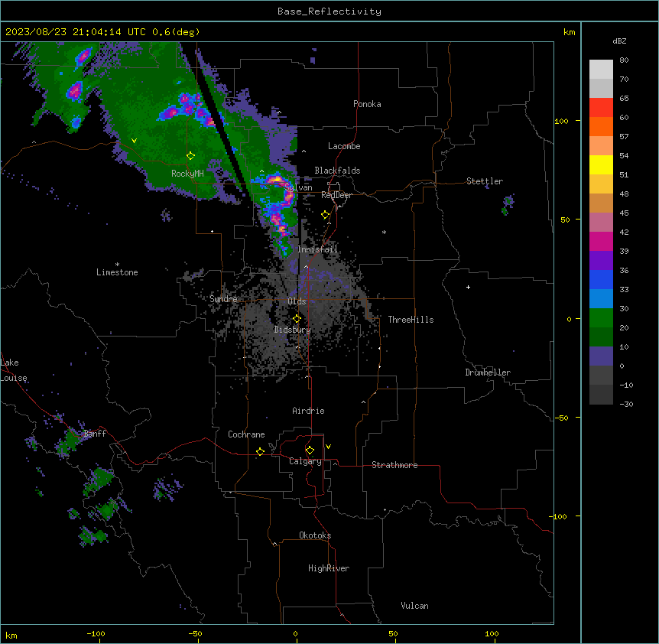Pick the light gray 70-80 dBZ swatch
The width and height of the screenshot is (659, 644).
(x=601, y=70)
